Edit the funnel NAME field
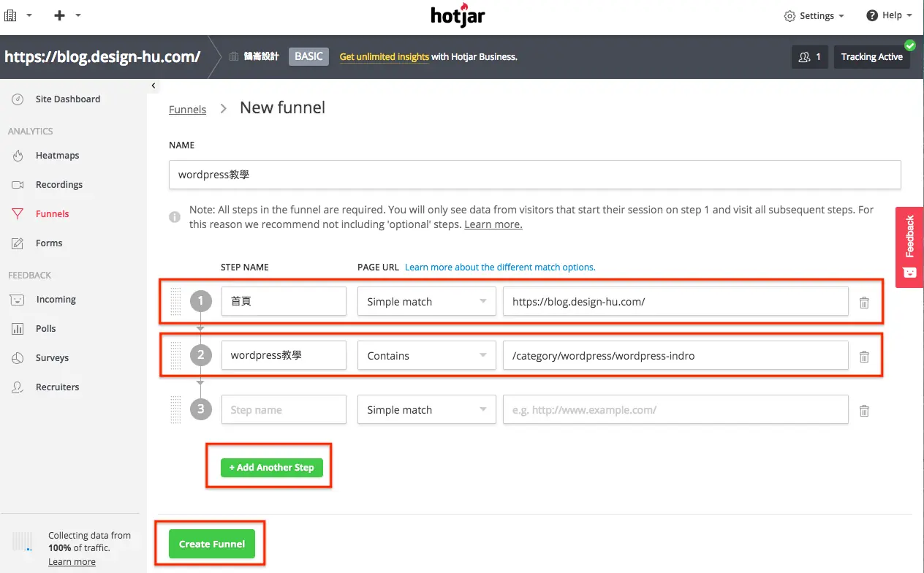The image size is (924, 573). (534, 175)
